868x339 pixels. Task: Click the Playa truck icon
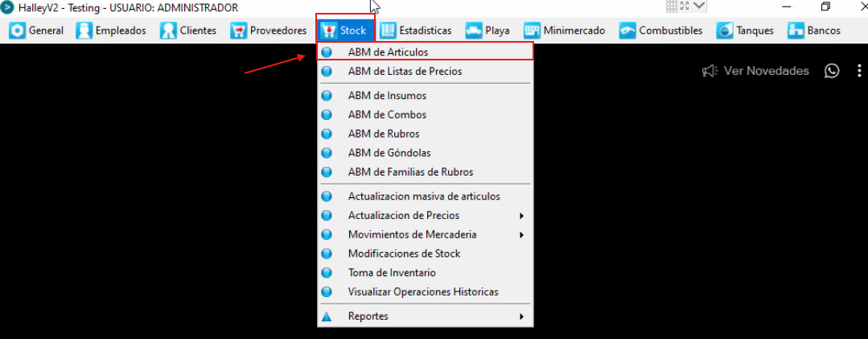pyautogui.click(x=474, y=31)
